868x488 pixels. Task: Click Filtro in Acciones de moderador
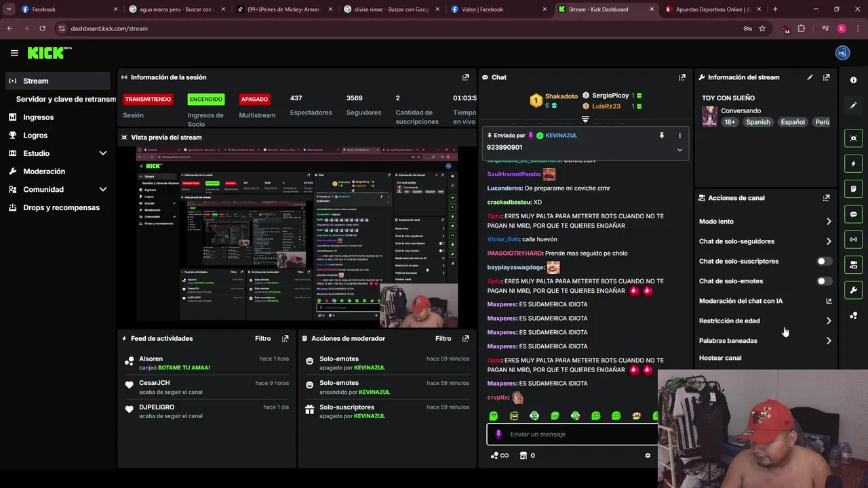pos(443,338)
